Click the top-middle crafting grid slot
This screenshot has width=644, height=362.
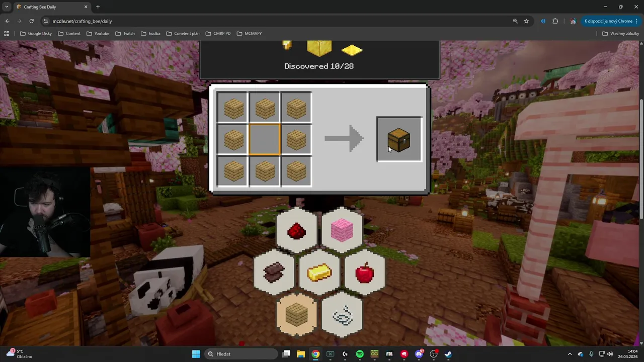tap(265, 108)
